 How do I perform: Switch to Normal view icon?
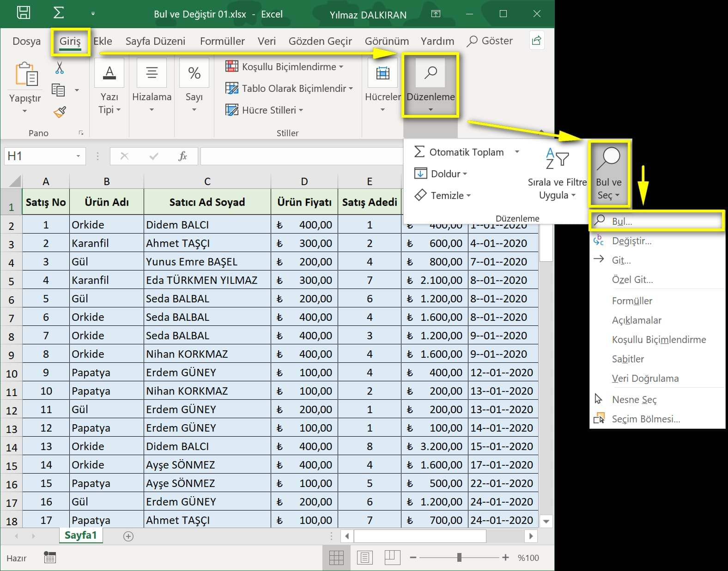pos(336,558)
